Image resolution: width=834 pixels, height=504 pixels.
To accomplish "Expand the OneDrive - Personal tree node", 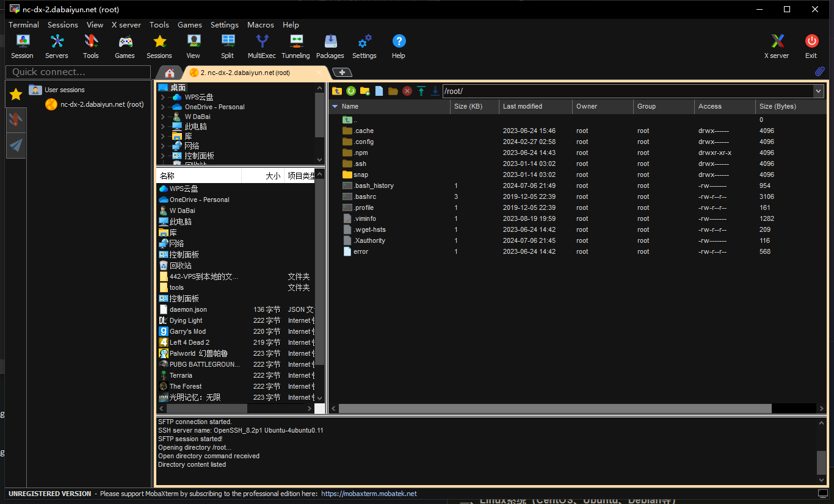I will tap(162, 107).
